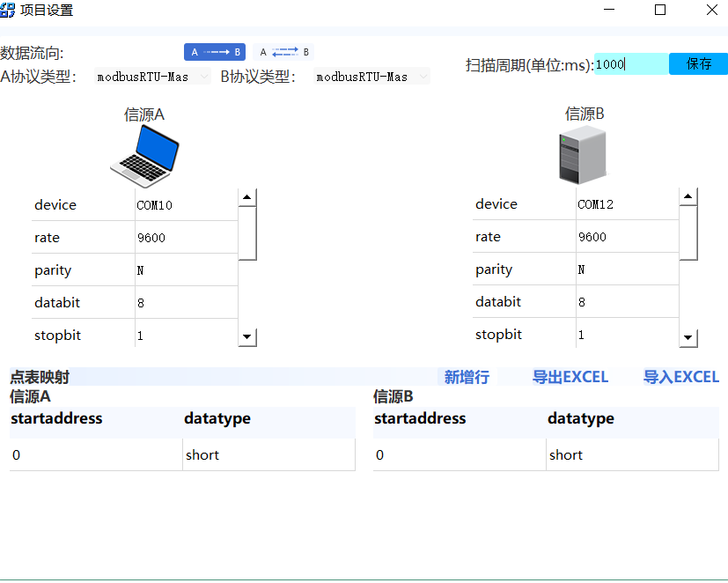Image resolution: width=728 pixels, height=583 pixels.
Task: Click the scroll-down arrow of source B list
Action: [688, 337]
